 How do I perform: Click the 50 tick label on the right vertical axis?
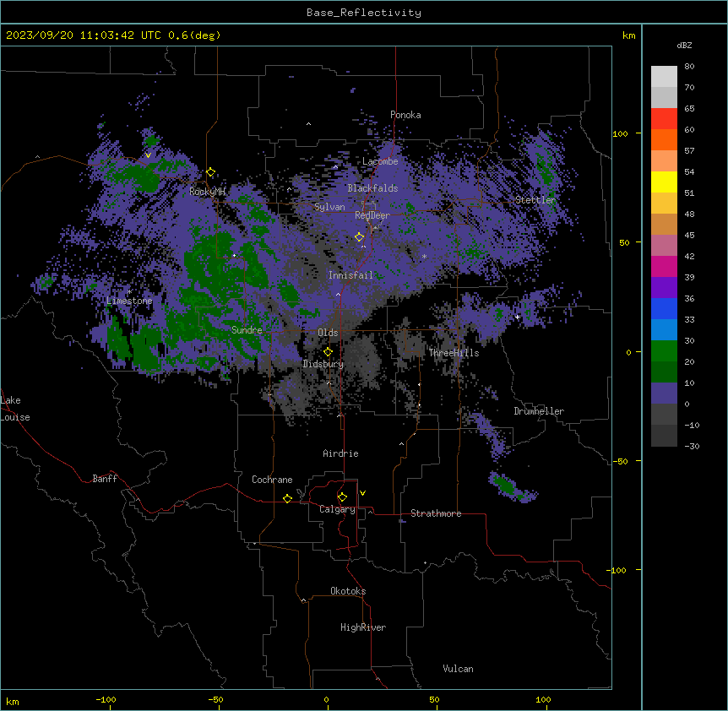pos(624,242)
